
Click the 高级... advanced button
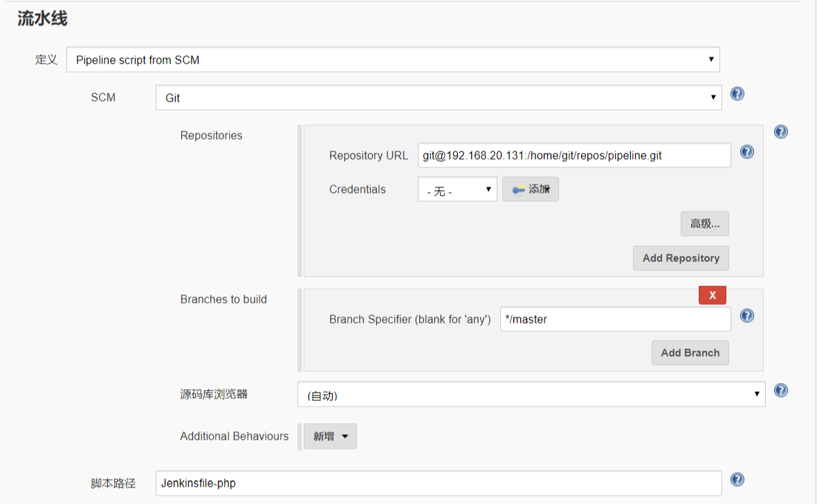click(x=705, y=224)
